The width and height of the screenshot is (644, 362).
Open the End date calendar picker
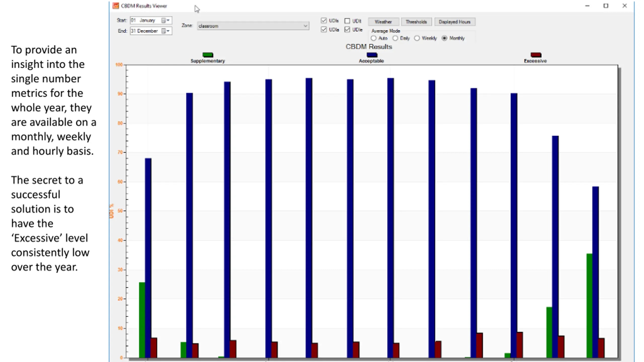pos(166,31)
